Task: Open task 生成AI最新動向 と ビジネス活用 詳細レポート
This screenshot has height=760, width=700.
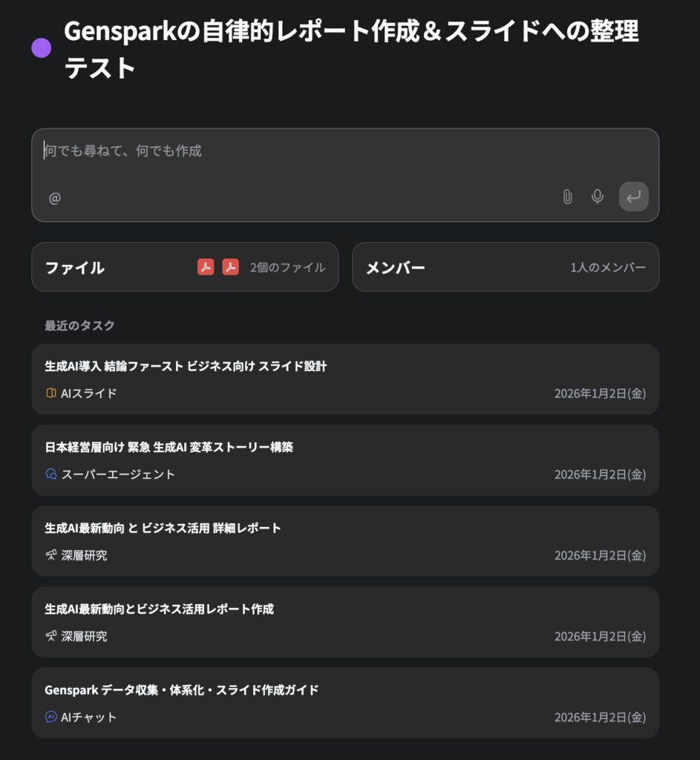Action: (163, 528)
